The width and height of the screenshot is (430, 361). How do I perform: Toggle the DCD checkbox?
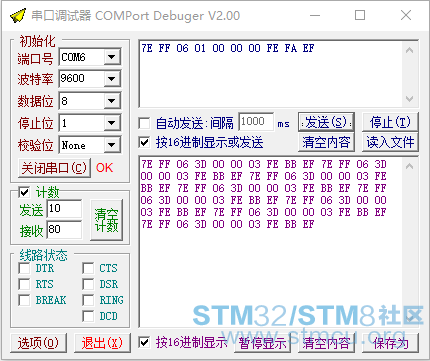click(x=88, y=316)
